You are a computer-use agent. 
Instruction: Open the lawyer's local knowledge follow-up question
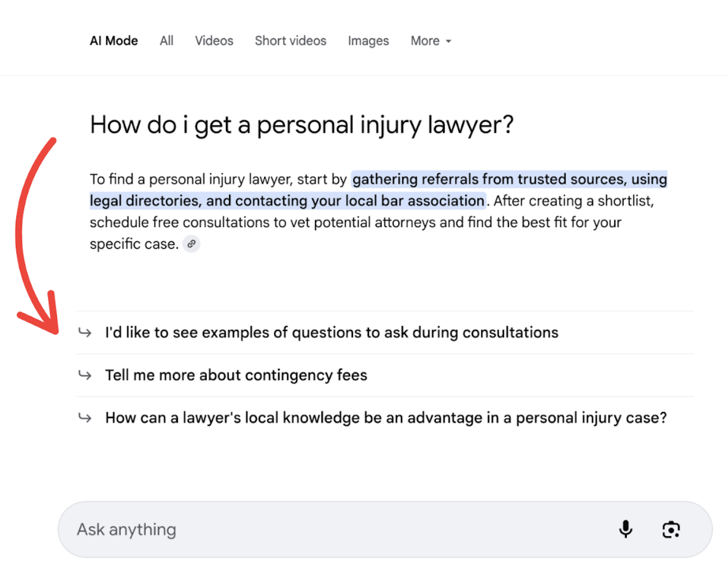tap(386, 418)
